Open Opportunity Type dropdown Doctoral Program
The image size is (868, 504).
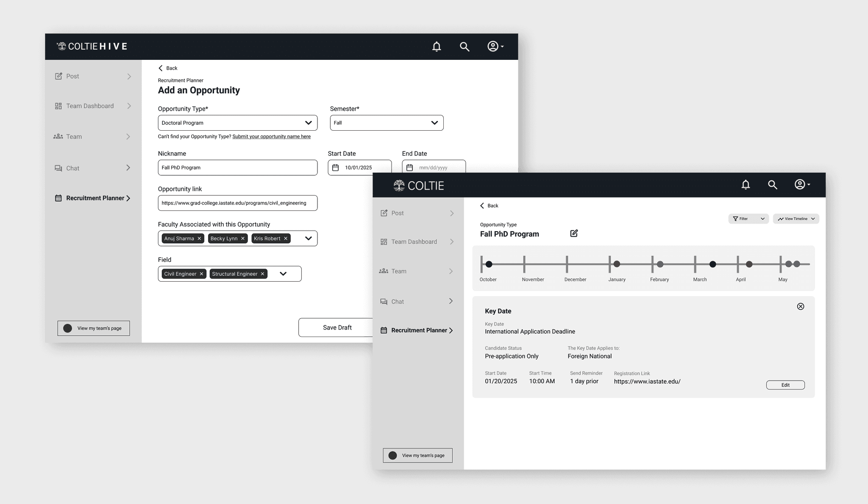[x=238, y=123]
